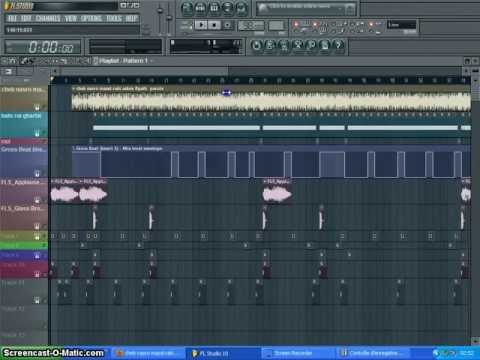480x360 pixels.
Task: Click the vertical scrollbar down arrow
Action: pyautogui.click(x=475, y=341)
